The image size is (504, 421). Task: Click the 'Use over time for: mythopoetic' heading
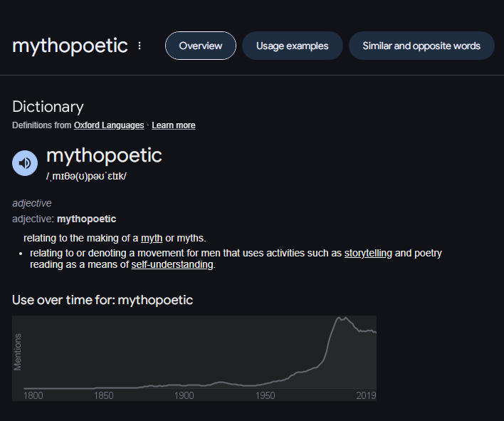pos(103,300)
